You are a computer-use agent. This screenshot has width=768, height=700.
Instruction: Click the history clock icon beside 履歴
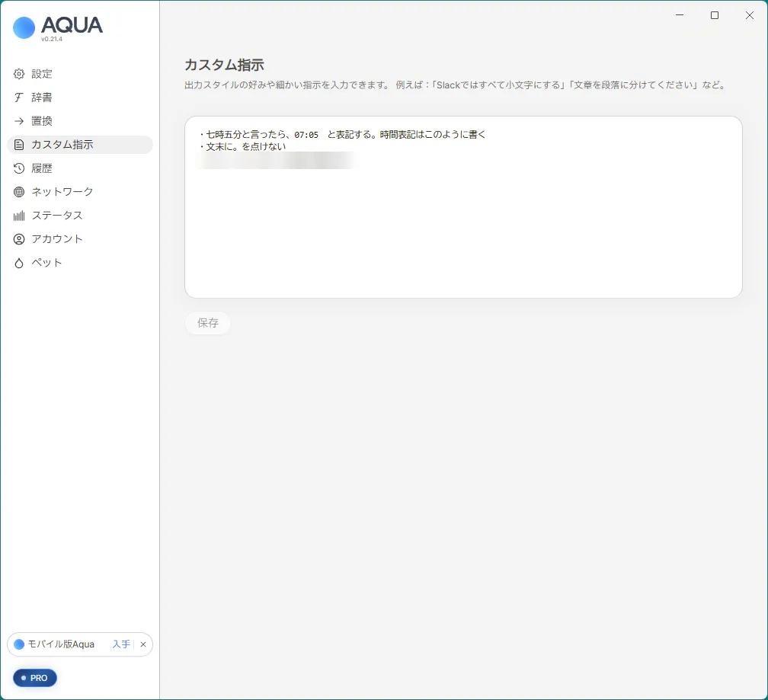point(19,168)
